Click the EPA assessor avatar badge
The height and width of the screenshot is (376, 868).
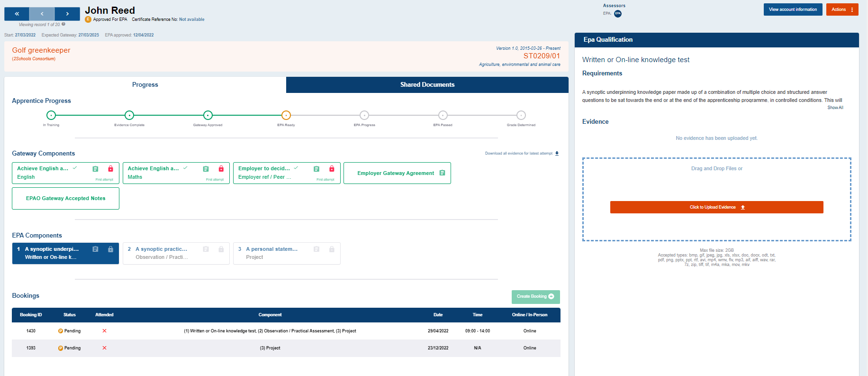point(618,14)
